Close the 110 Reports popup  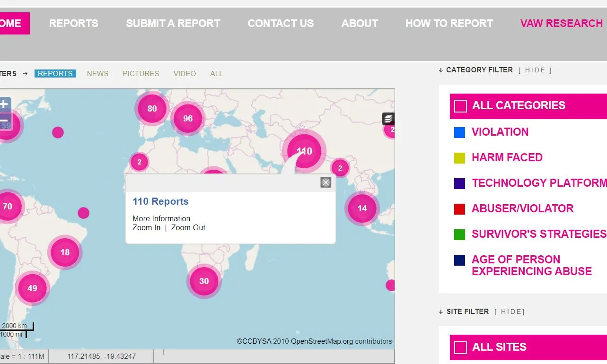click(325, 182)
